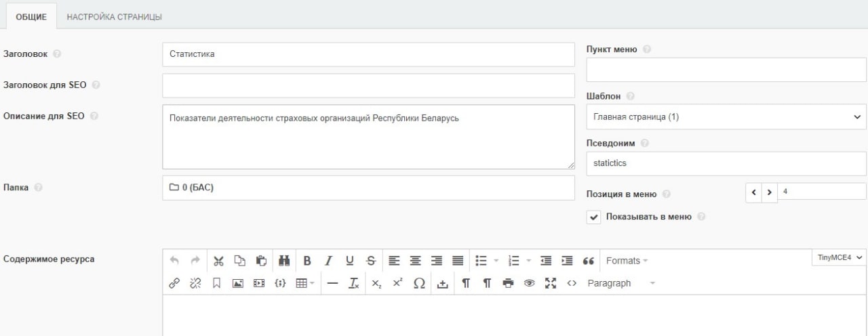The image size is (868, 336).
Task: Click the Bold formatting icon
Action: (x=307, y=261)
